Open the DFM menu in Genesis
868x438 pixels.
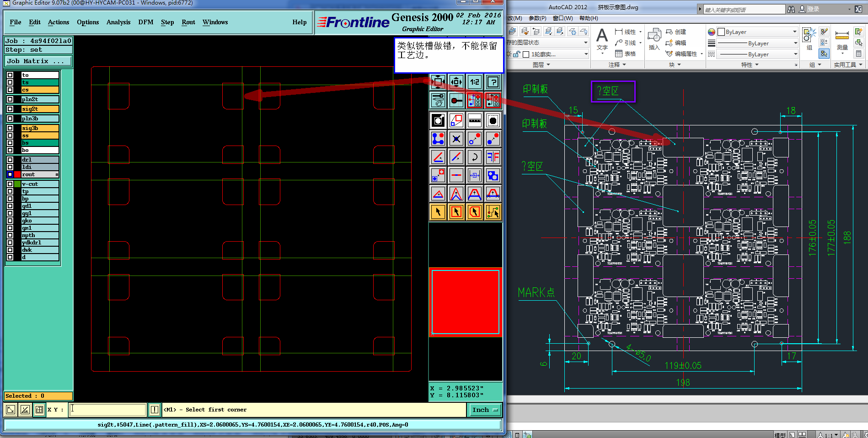[146, 22]
